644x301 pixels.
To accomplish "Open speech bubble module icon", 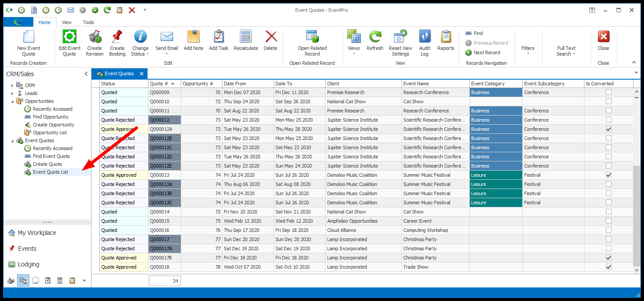I will coord(35,280).
